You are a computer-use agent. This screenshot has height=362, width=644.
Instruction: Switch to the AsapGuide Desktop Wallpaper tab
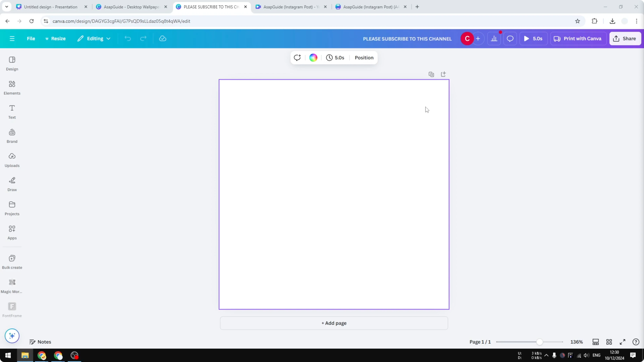pos(130,7)
